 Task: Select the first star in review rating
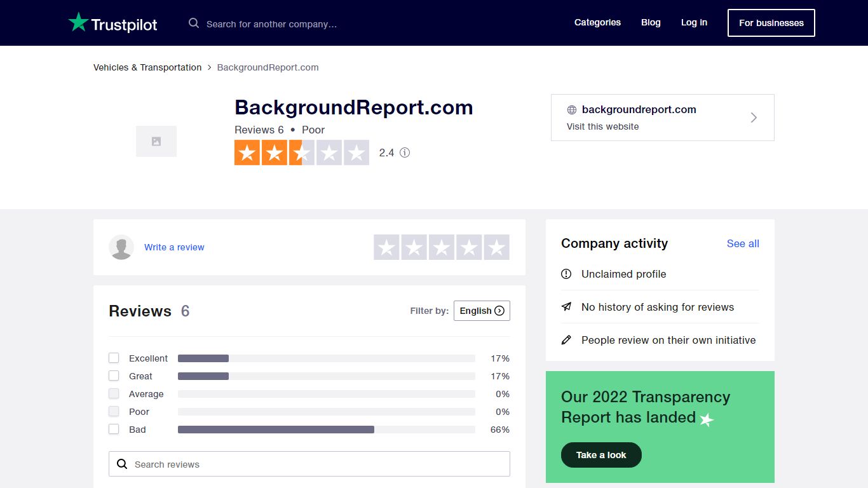[386, 247]
